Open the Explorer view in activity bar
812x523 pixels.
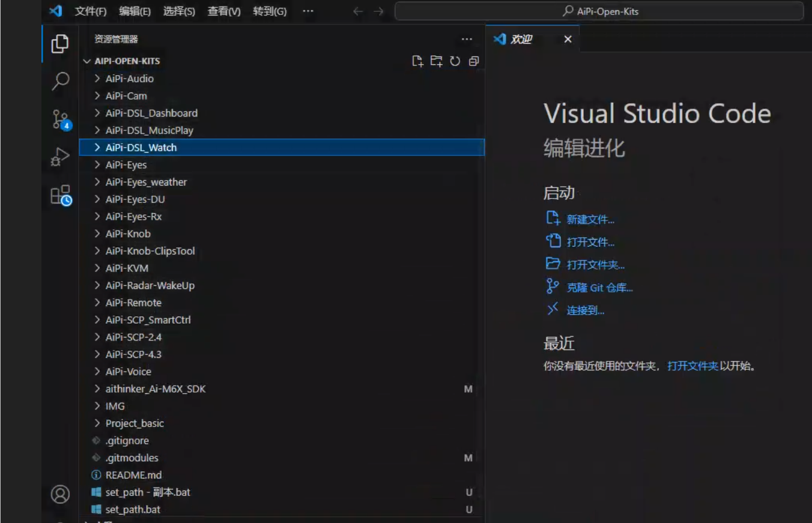pyautogui.click(x=60, y=43)
